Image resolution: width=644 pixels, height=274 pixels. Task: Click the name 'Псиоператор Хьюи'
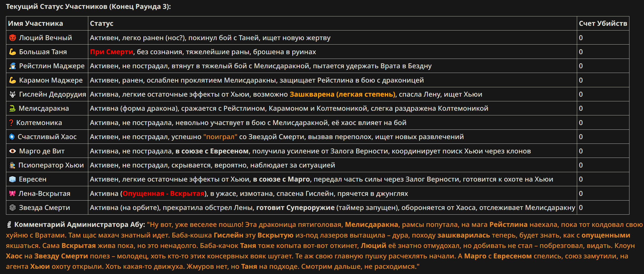point(51,165)
